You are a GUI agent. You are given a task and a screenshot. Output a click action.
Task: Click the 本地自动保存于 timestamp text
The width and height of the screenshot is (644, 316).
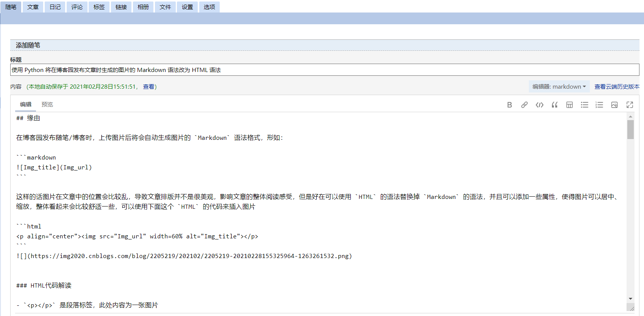82,87
